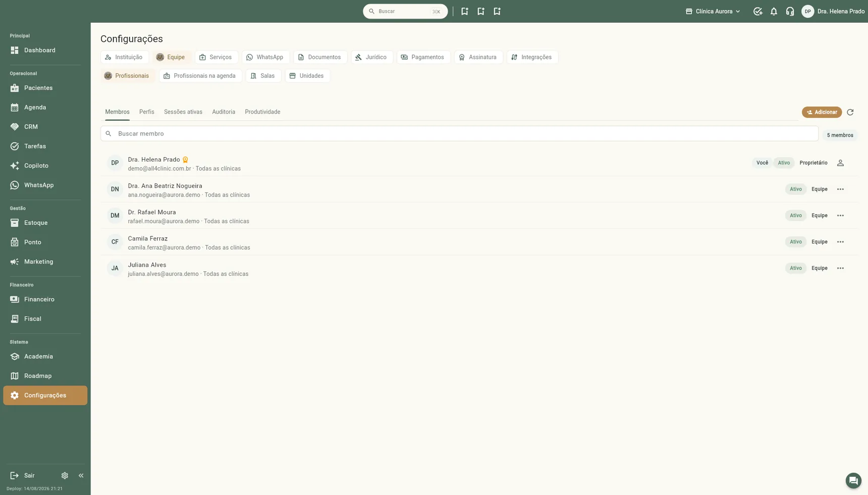This screenshot has height=495, width=868.
Task: Open the Salas sub-tab
Action: click(263, 76)
